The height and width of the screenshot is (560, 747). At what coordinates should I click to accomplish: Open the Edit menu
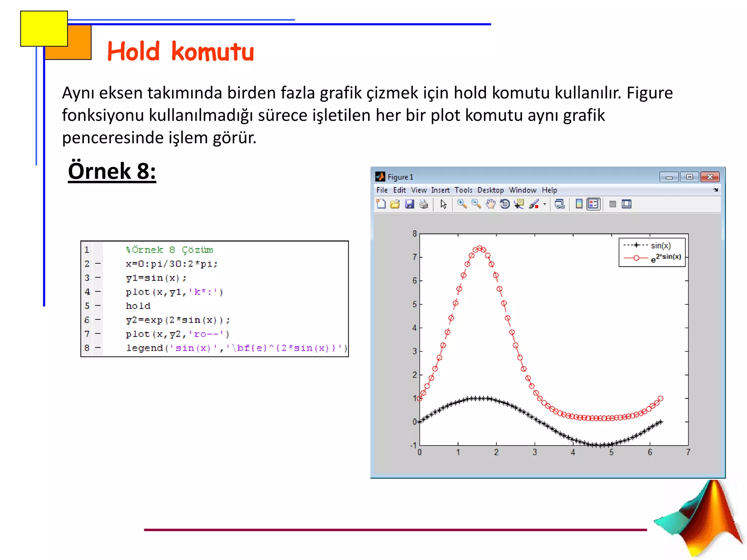click(x=399, y=190)
